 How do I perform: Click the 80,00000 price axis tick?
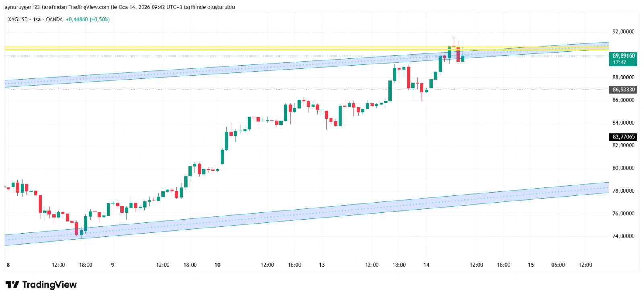623,168
